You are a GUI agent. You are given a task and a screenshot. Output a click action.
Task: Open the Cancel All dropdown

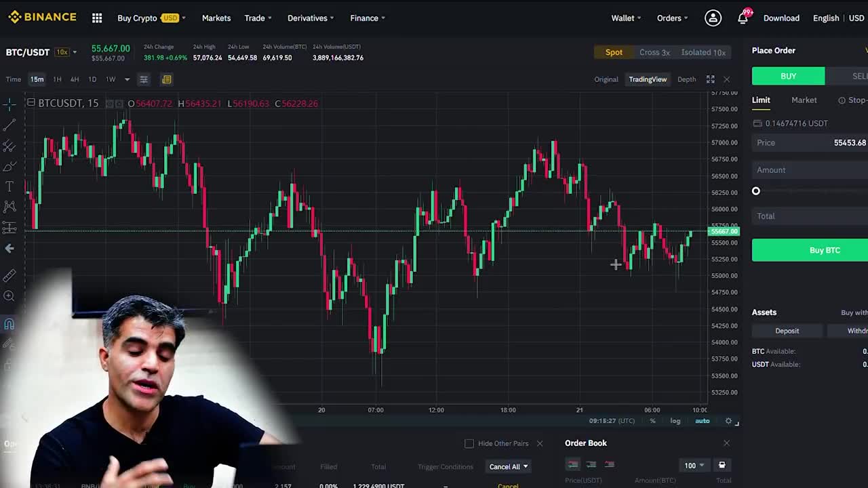[509, 466]
